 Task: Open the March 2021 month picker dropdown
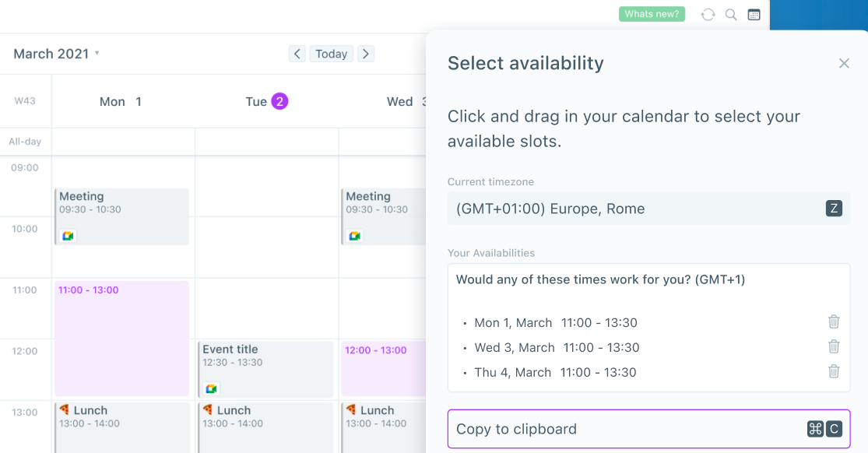(97, 54)
